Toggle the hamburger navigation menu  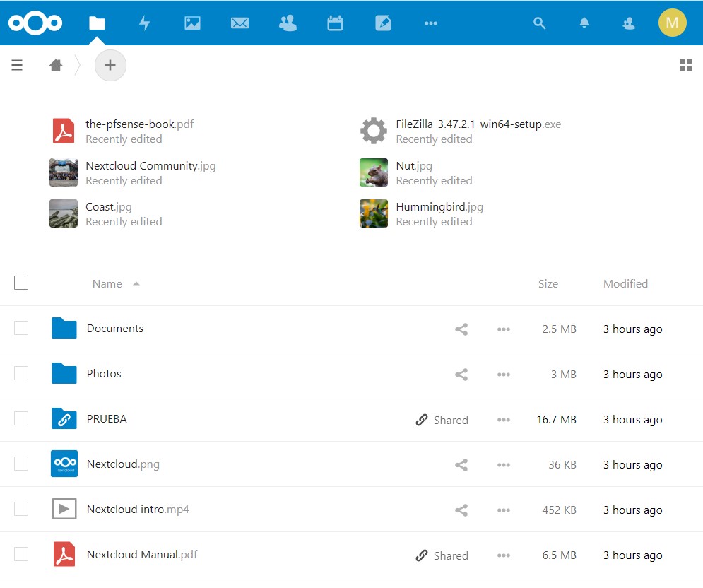click(x=17, y=65)
